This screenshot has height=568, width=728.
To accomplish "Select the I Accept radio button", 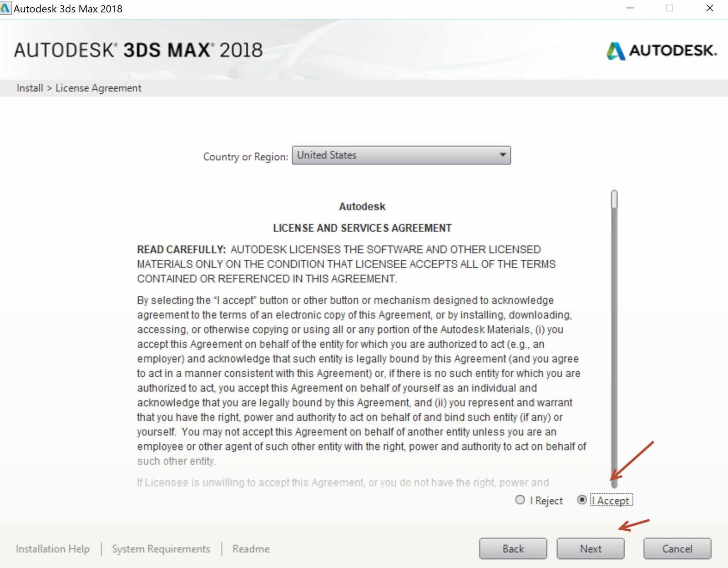I will click(x=582, y=500).
